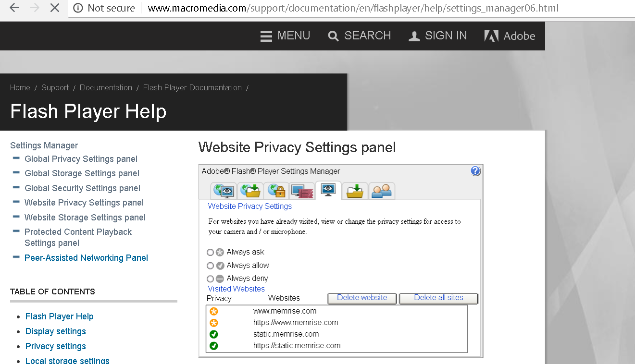Click the Delete website button
Viewport: 635px width, 364px height.
point(362,298)
